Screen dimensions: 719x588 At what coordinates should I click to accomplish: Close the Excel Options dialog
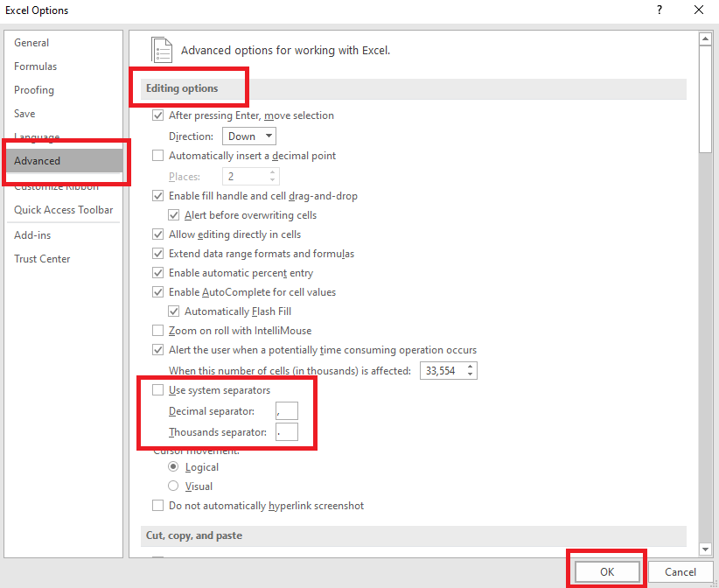(x=698, y=10)
